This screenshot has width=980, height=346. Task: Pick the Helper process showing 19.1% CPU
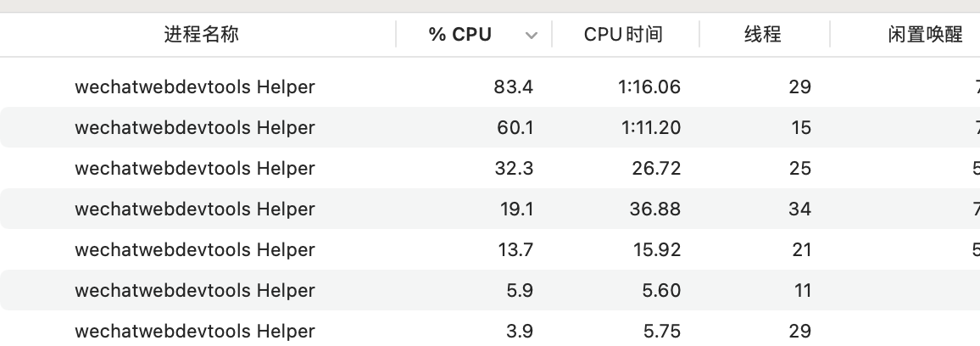[195, 209]
